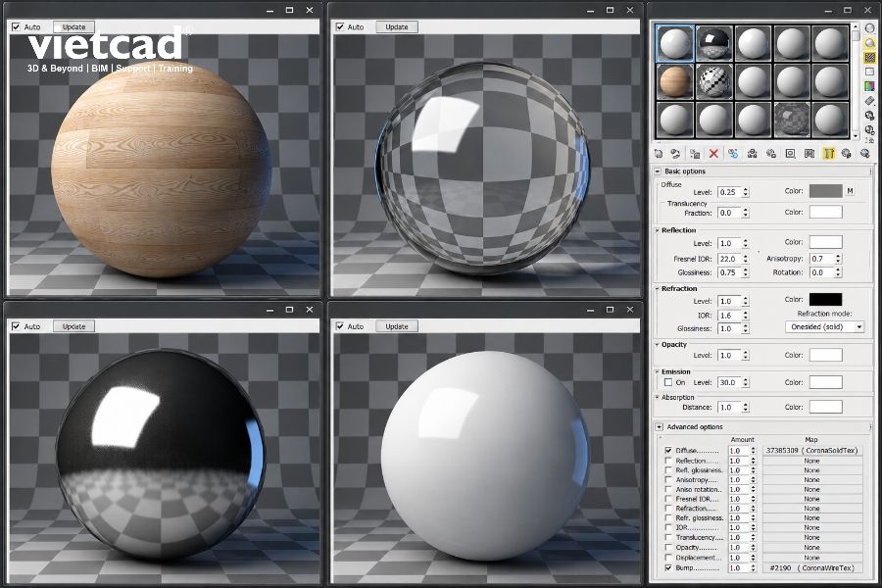Open the Refraction mode dropdown
This screenshot has height=588, width=882.
(824, 327)
